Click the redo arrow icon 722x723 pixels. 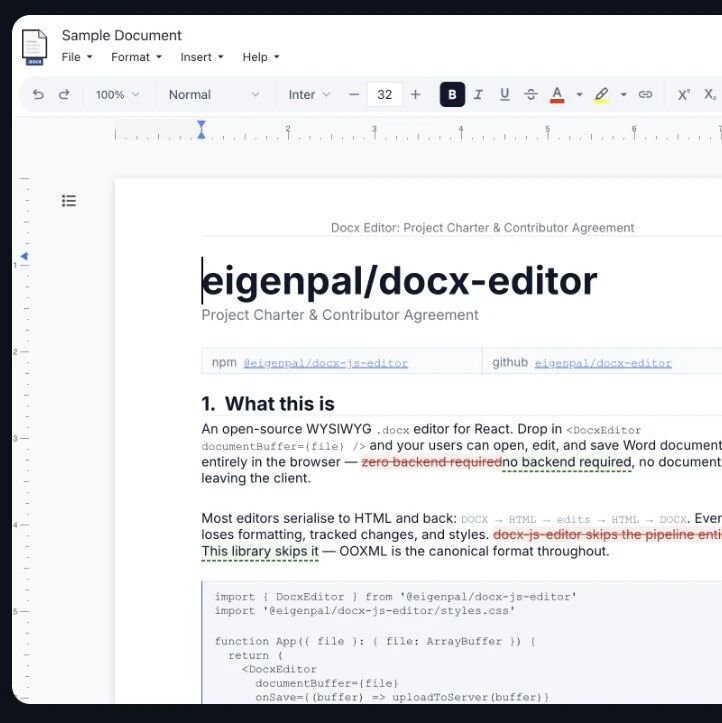point(64,95)
